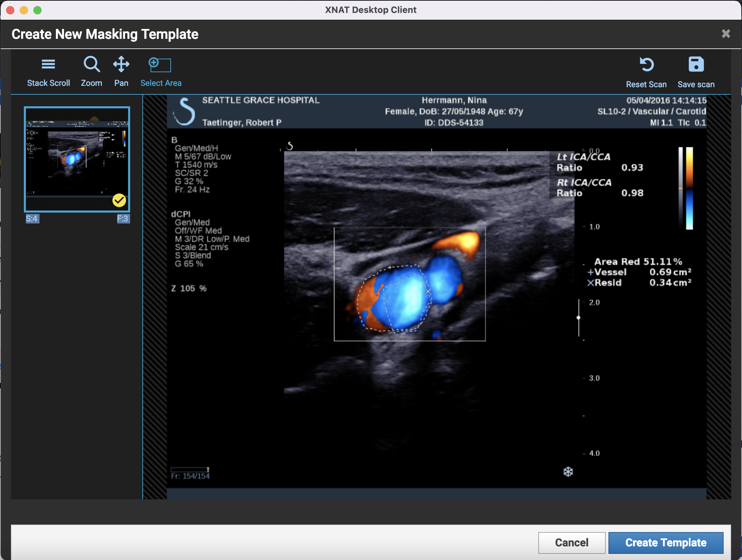This screenshot has height=560, width=742.
Task: Click the frame progress bar above Fr: 154/154
Action: click(x=190, y=469)
